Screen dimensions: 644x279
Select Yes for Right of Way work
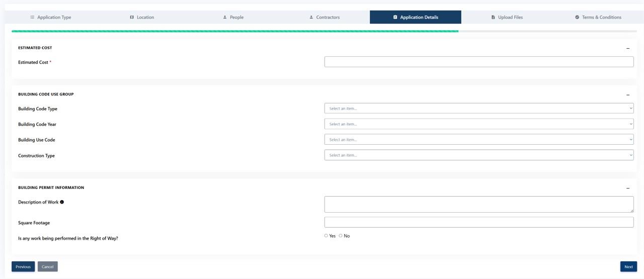pos(326,236)
